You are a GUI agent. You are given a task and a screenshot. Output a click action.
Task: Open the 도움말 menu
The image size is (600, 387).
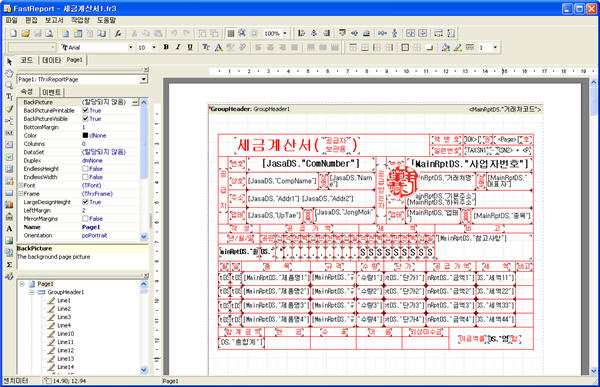pyautogui.click(x=106, y=20)
